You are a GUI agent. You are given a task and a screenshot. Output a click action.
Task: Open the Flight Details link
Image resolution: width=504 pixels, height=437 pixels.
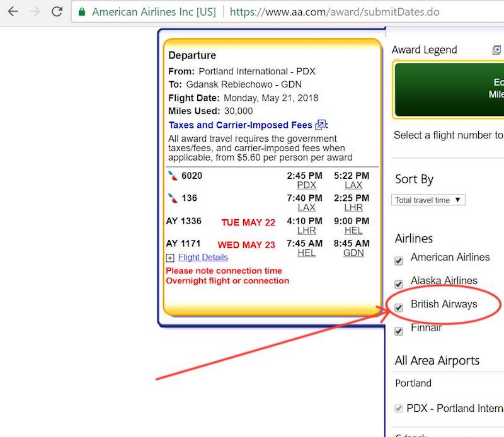pos(203,258)
